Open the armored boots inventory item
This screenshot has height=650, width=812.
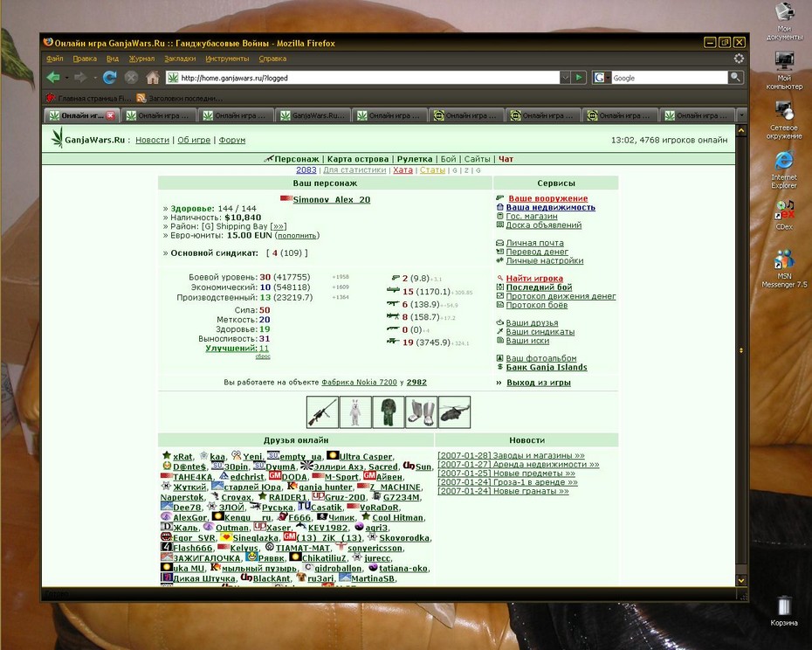coord(421,412)
